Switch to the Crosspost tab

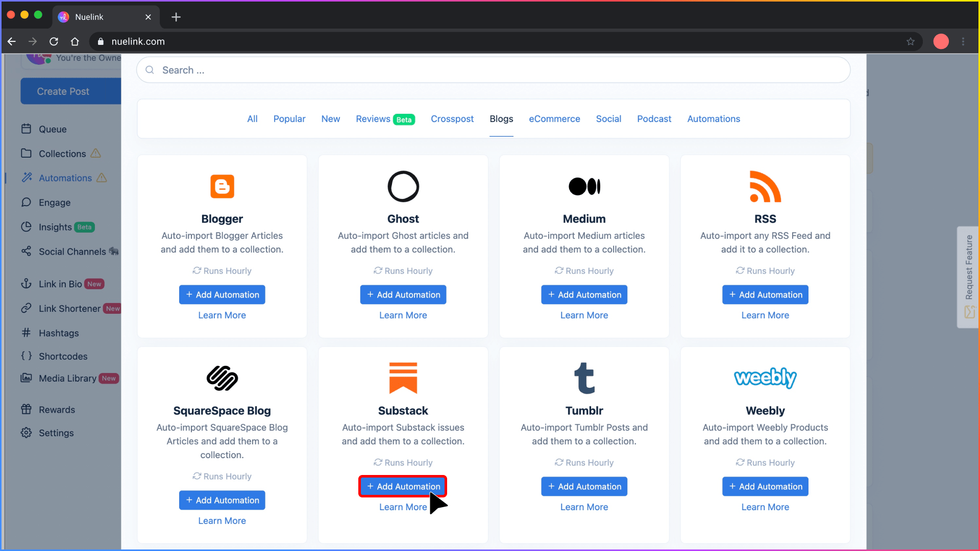click(x=452, y=119)
